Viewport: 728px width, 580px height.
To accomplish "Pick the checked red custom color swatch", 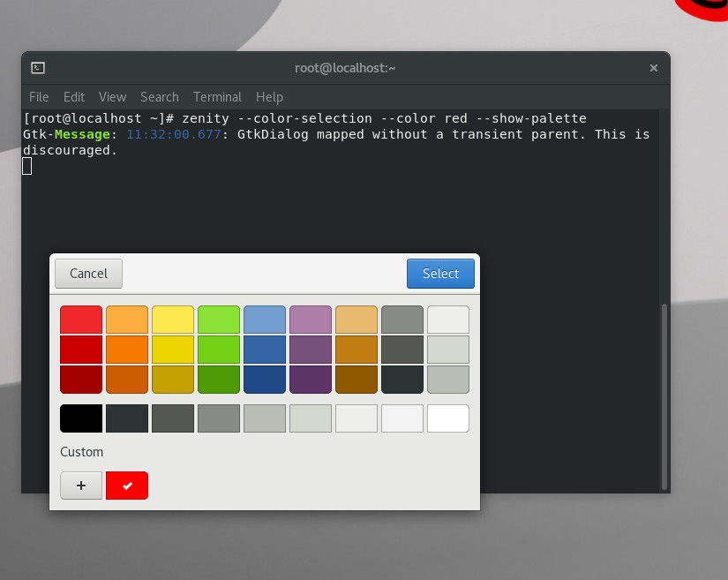I will tap(127, 486).
